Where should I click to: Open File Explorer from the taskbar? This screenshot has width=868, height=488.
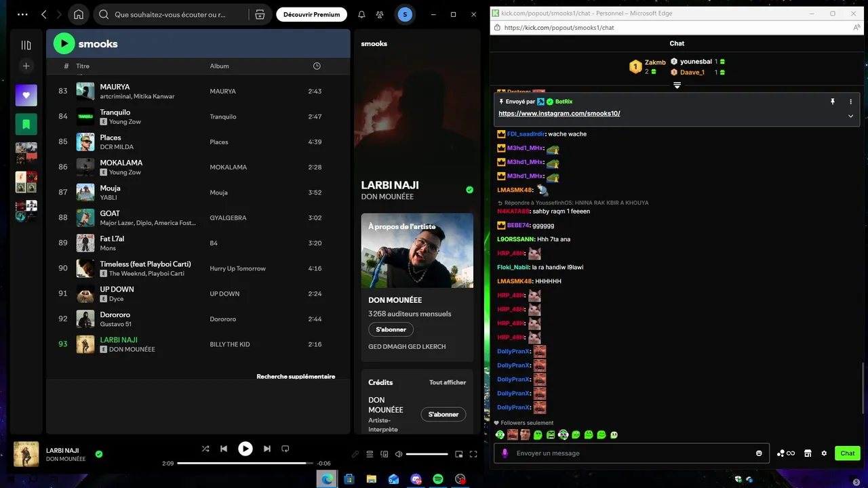tap(372, 479)
